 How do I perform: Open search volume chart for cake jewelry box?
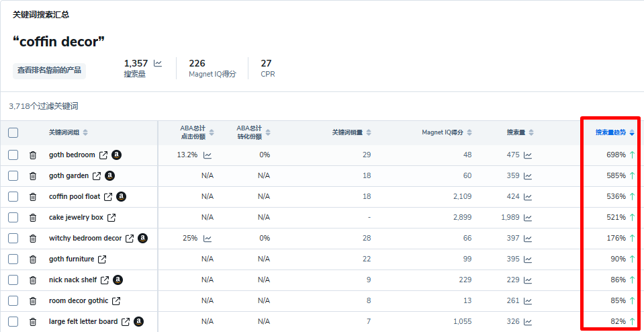click(x=528, y=218)
